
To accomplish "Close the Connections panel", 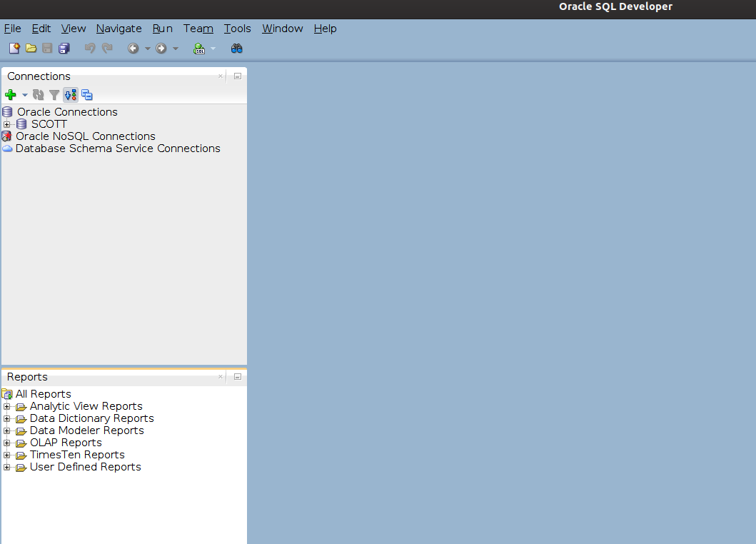I will point(221,76).
